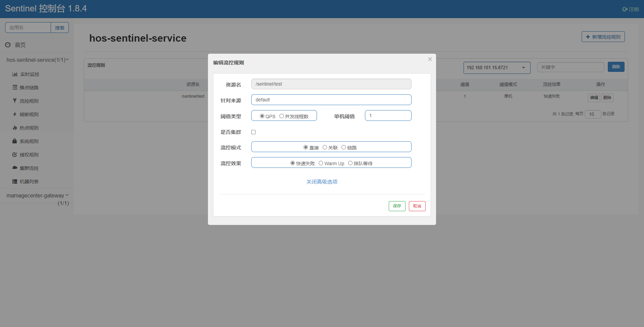Click the hotspot rules flame icon
The image size is (644, 327).
coord(15,128)
